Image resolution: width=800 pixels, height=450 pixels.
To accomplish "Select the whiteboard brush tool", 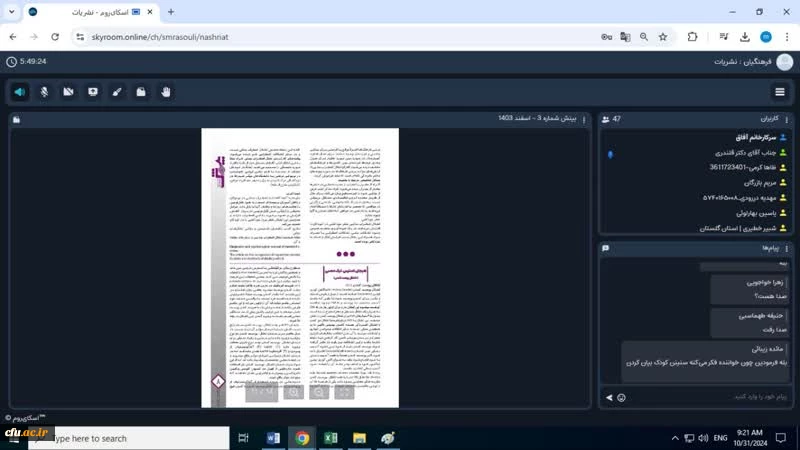I will [117, 92].
